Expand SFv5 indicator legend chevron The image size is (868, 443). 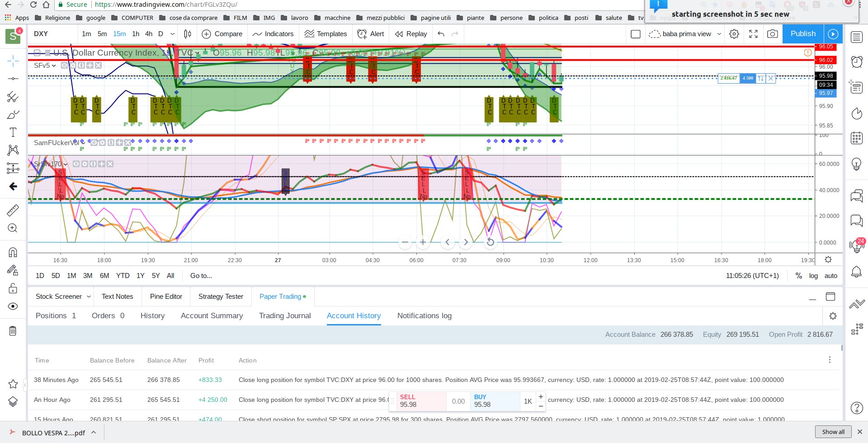(54, 66)
